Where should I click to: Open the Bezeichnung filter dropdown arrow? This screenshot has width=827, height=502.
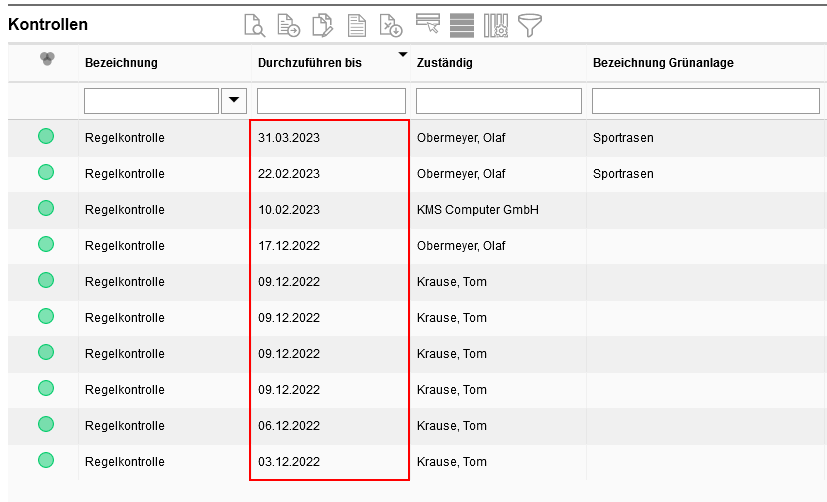coord(235,100)
